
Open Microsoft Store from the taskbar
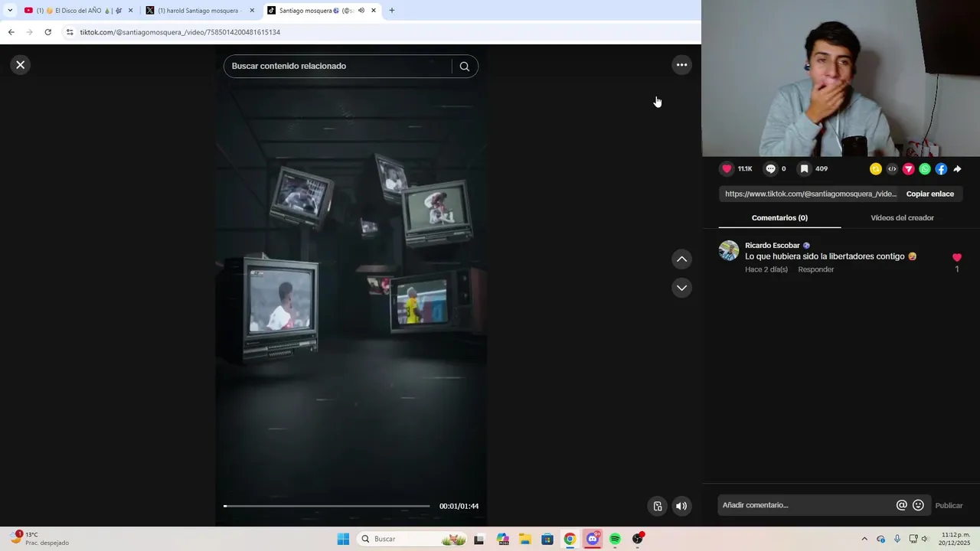click(547, 539)
